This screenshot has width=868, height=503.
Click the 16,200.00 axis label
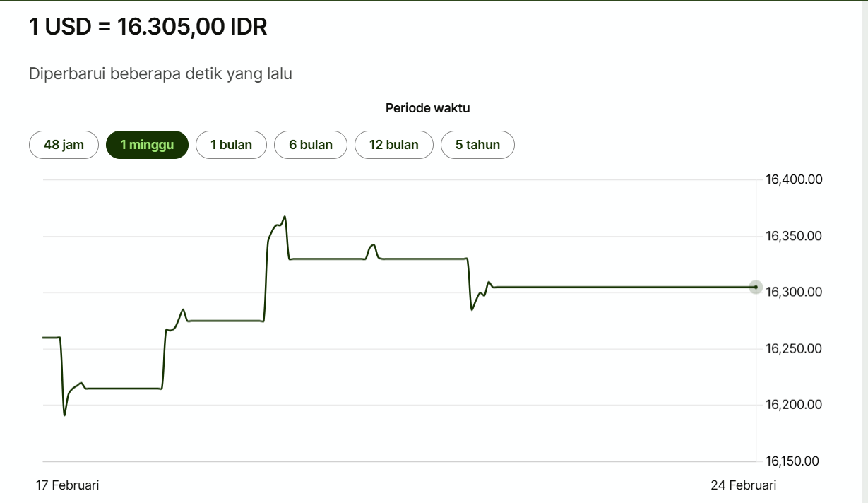pyautogui.click(x=794, y=405)
